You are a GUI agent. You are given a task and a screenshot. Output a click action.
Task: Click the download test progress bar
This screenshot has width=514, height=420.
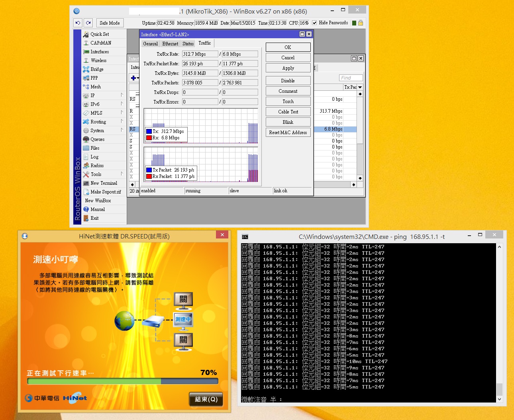123,381
